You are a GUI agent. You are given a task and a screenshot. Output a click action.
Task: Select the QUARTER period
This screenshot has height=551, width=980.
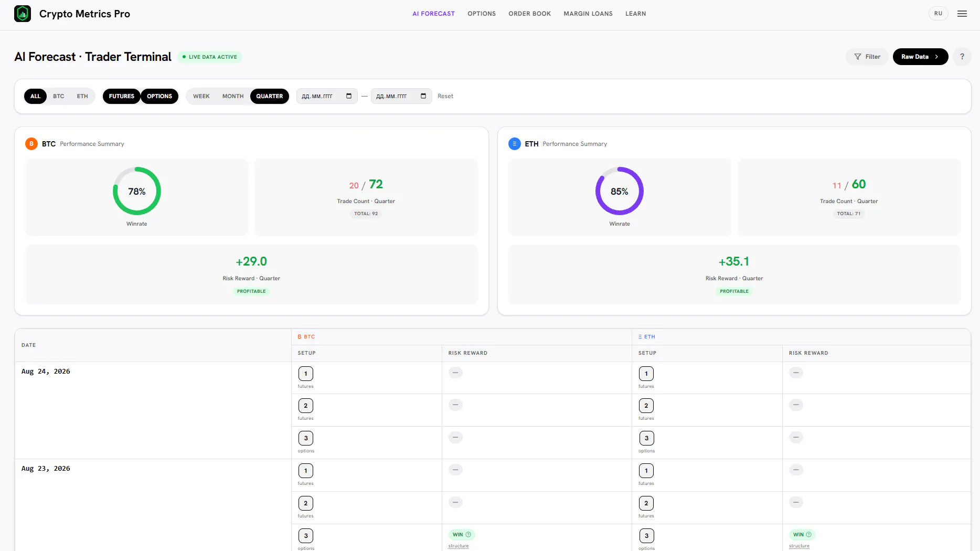[270, 96]
